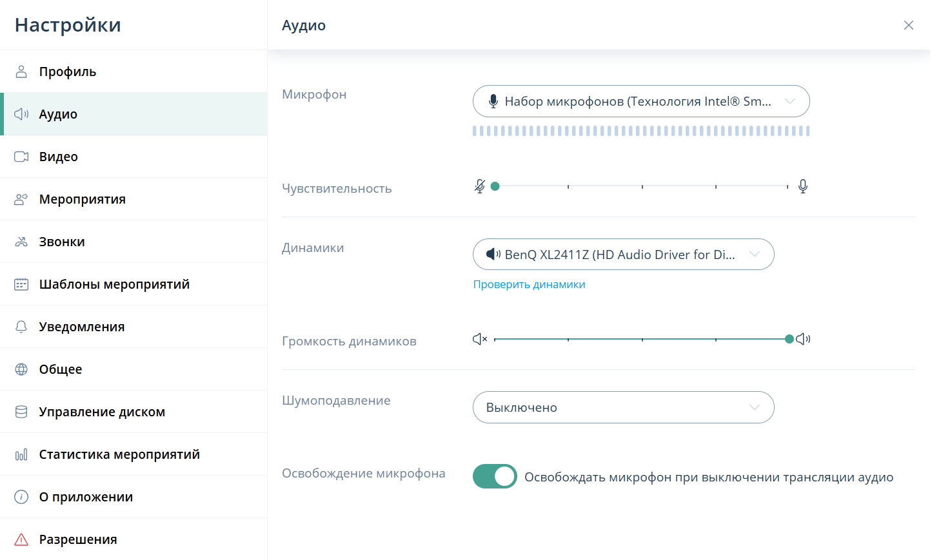Click the speaker icon beside Аудио
This screenshot has width=932, height=560.
(x=21, y=114)
